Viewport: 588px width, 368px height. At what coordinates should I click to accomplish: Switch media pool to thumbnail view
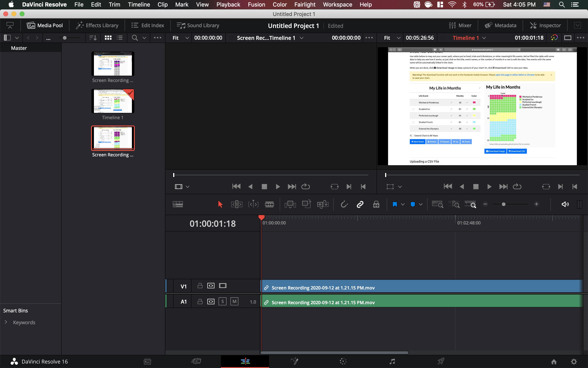108,38
